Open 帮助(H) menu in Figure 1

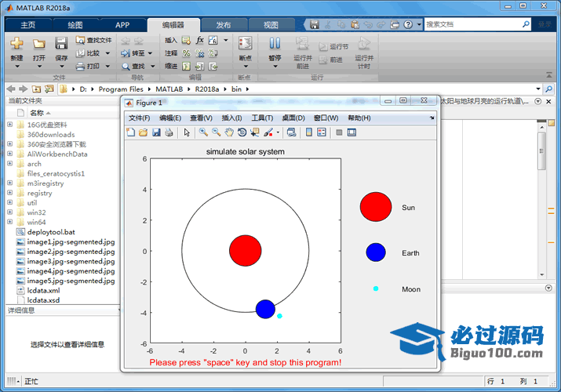(x=359, y=118)
